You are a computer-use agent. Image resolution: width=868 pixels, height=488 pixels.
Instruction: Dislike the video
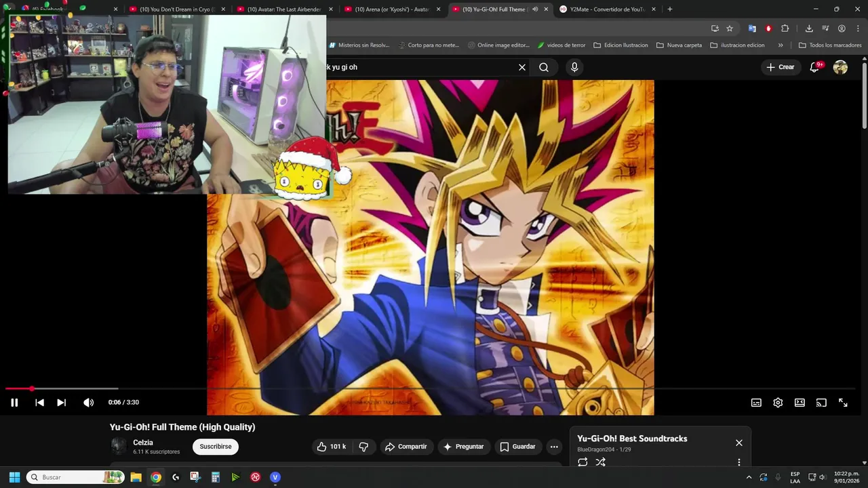click(363, 447)
